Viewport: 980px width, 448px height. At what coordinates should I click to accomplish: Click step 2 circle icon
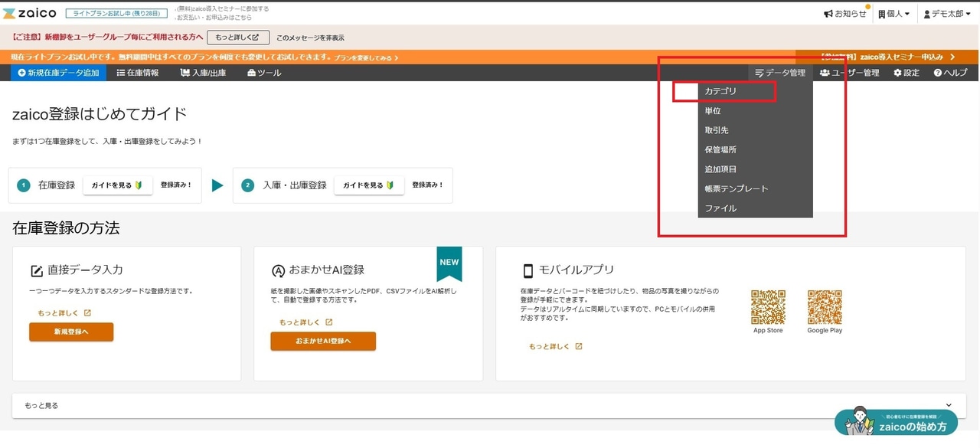click(x=247, y=185)
